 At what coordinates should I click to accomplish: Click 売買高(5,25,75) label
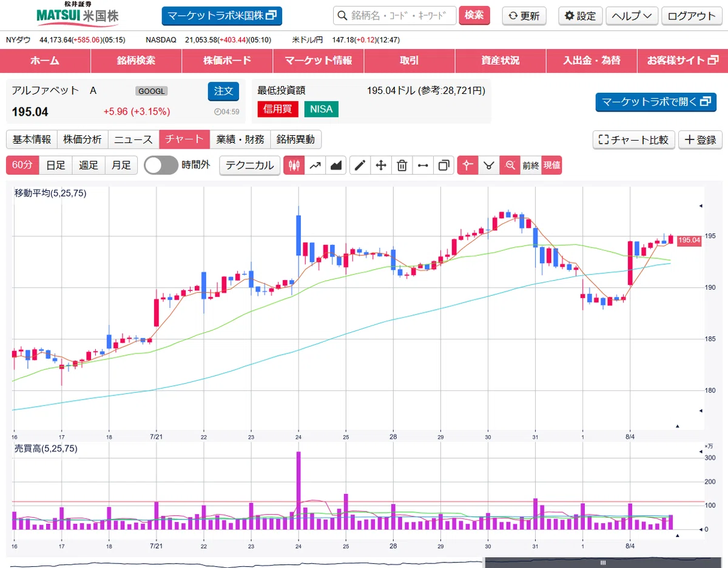pos(46,449)
